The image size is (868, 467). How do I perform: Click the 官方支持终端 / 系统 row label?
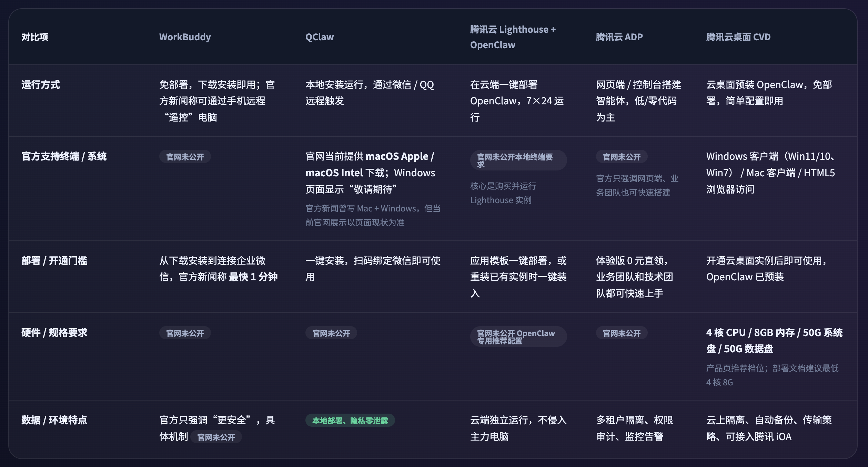point(64,156)
